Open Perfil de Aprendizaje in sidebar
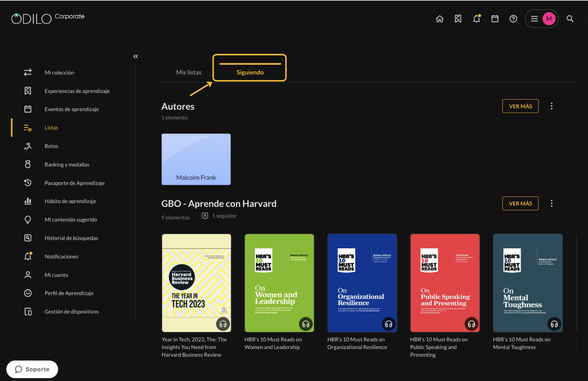588x381 pixels. [x=69, y=293]
